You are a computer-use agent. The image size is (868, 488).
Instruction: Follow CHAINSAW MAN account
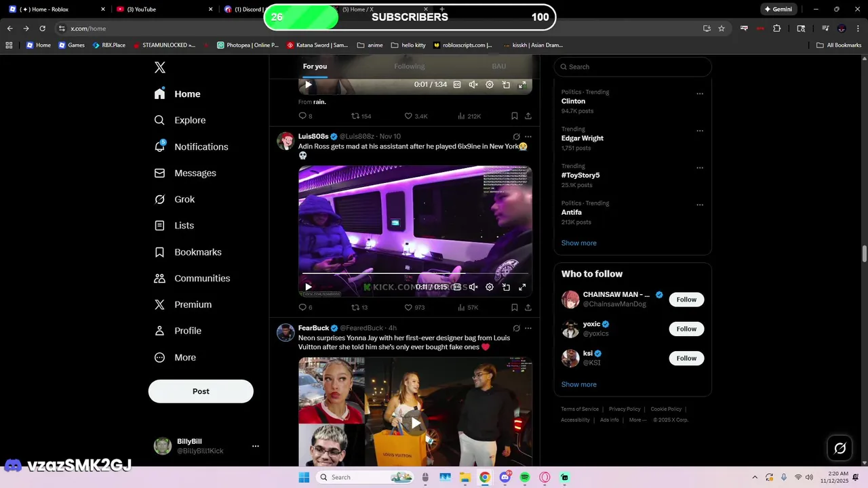pyautogui.click(x=686, y=300)
